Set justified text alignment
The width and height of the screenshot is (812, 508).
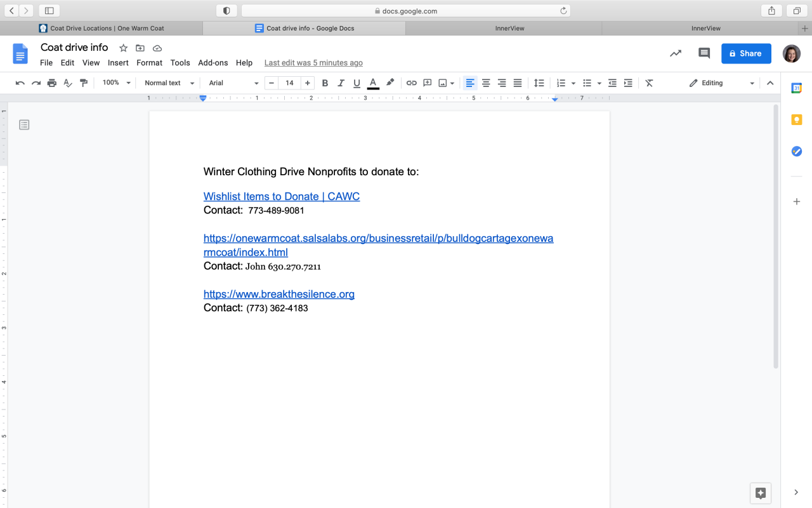coord(518,83)
